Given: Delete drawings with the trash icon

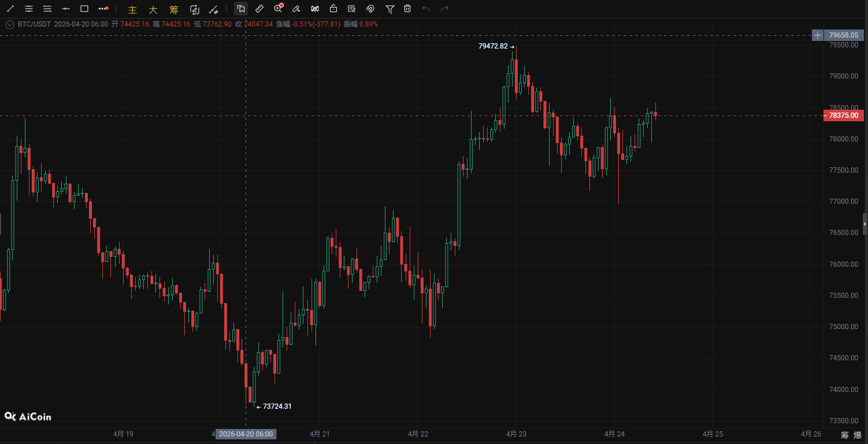Looking at the screenshot, I should [407, 9].
